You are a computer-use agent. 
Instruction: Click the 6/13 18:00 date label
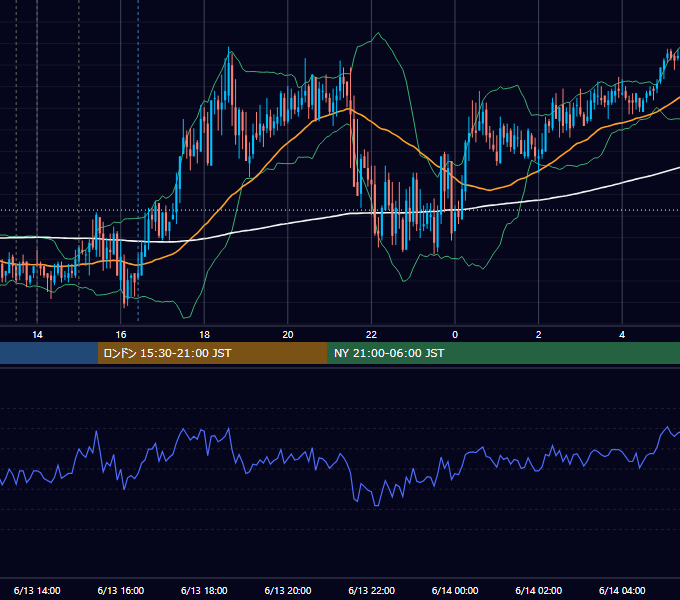click(x=204, y=590)
